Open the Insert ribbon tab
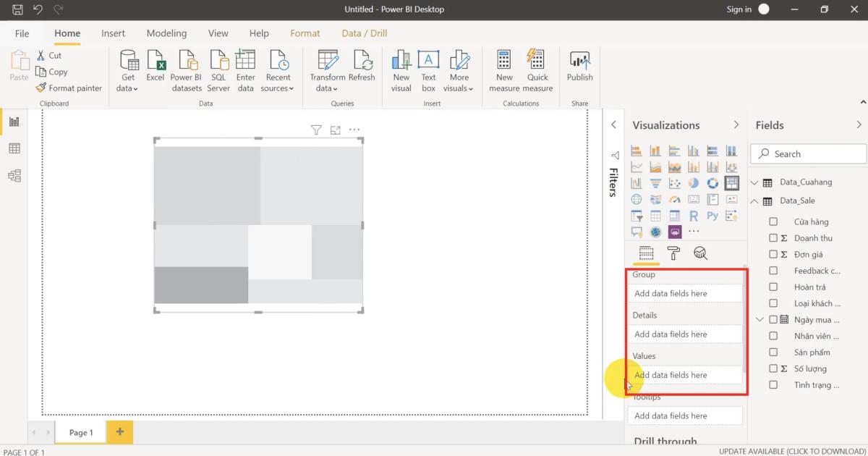 pyautogui.click(x=113, y=33)
